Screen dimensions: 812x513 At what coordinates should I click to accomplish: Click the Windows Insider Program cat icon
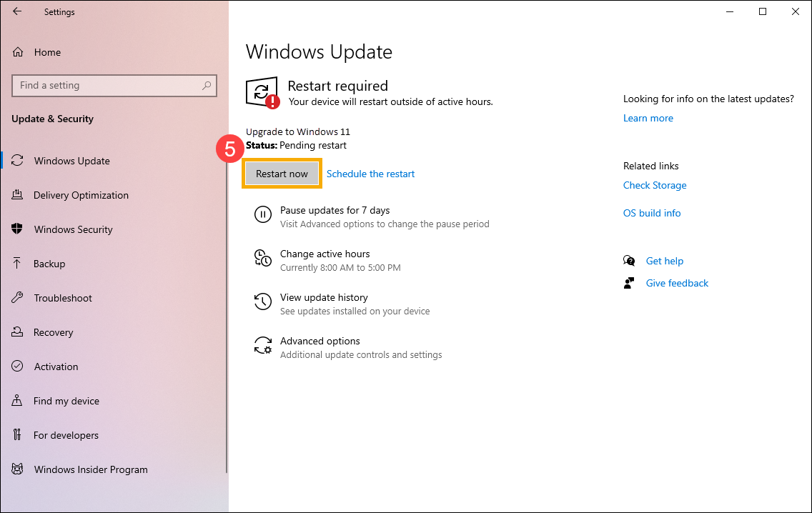pos(18,469)
